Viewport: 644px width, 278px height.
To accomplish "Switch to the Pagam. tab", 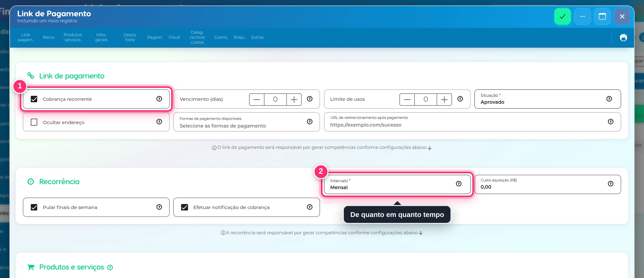I will [155, 37].
